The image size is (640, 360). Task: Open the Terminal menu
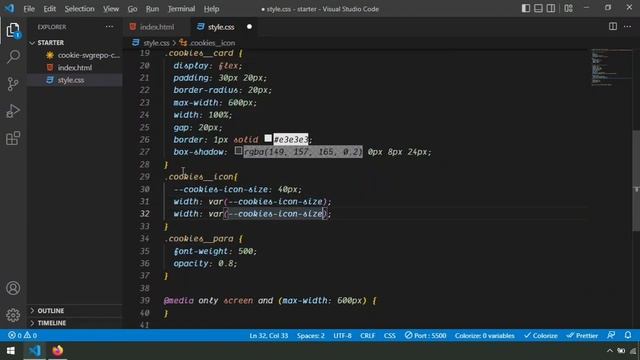pyautogui.click(x=181, y=9)
